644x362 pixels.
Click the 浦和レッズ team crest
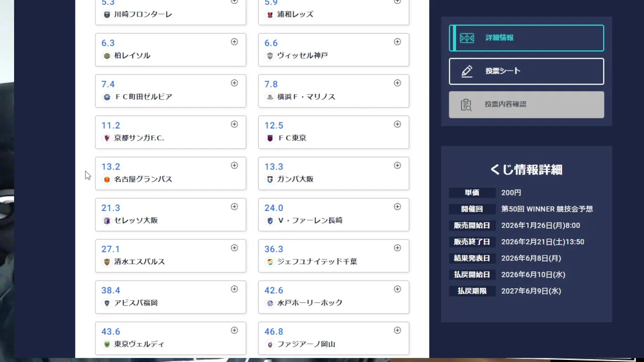pos(270,15)
